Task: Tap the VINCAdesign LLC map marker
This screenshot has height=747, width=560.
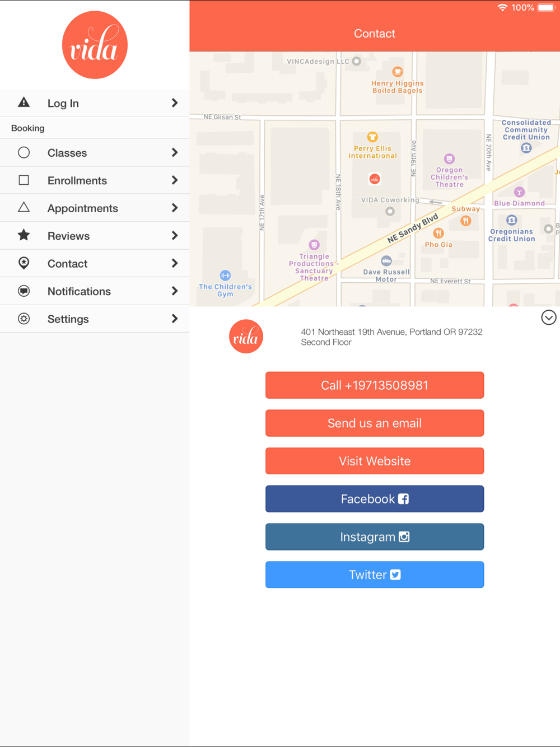Action: point(357,61)
